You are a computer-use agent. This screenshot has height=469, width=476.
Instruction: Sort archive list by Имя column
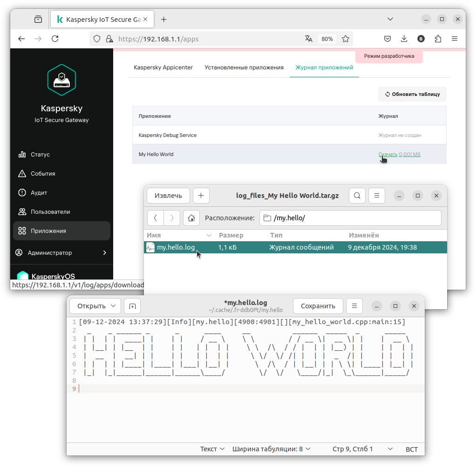tap(179, 235)
